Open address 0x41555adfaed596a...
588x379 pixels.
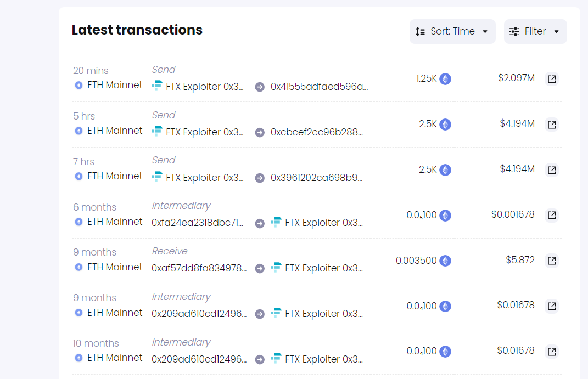pyautogui.click(x=319, y=87)
